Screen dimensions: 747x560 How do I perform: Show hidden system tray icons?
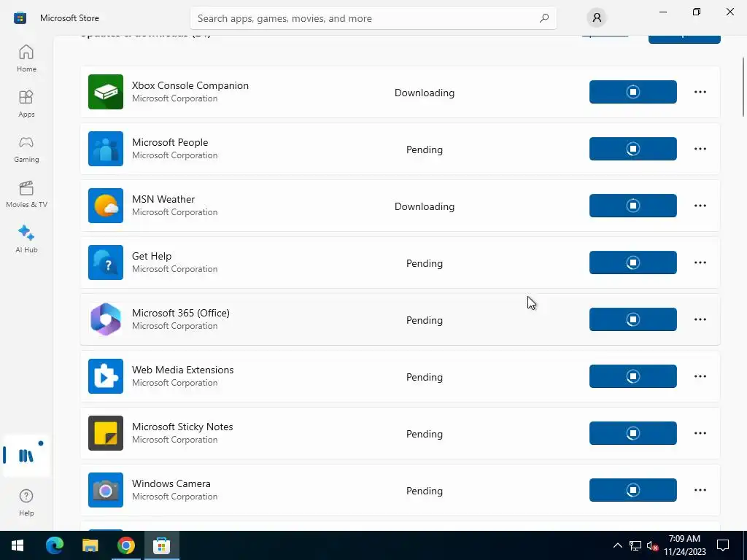[617, 545]
